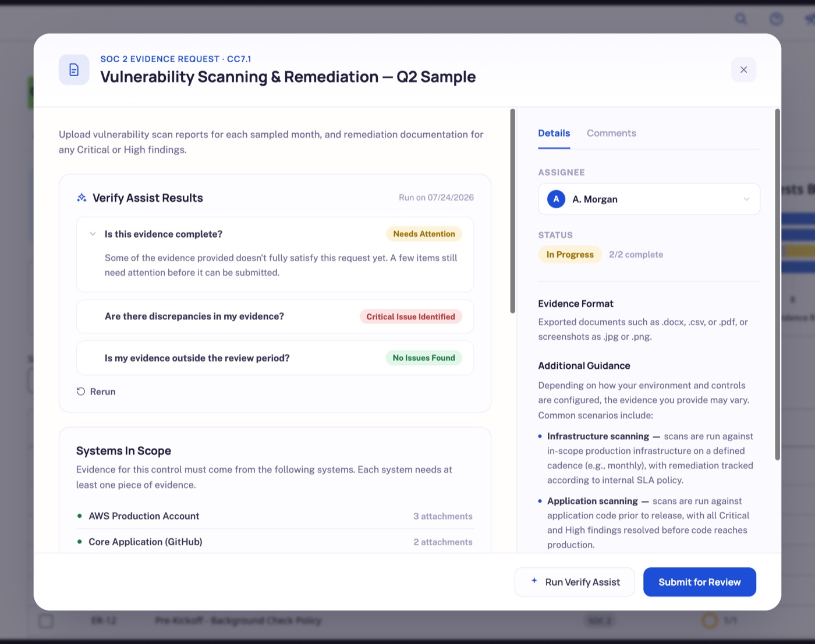815x644 pixels.
Task: Click the sparkle icon on Run Verify Assist
Action: coord(534,581)
